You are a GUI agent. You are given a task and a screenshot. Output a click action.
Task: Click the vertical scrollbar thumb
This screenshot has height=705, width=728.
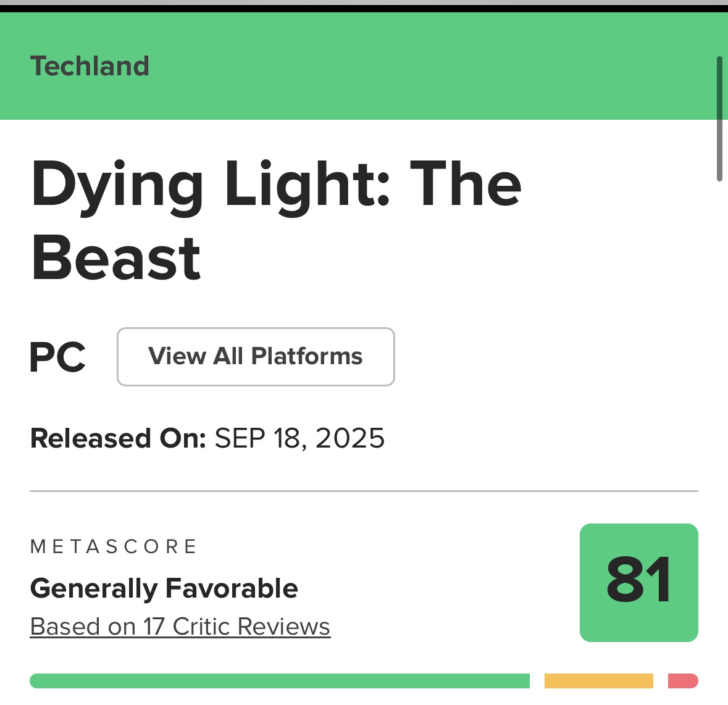pyautogui.click(x=719, y=119)
